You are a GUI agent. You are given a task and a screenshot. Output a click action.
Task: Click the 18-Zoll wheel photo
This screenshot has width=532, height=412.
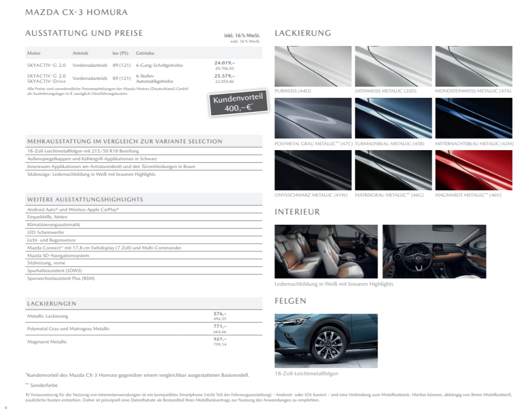(x=326, y=341)
